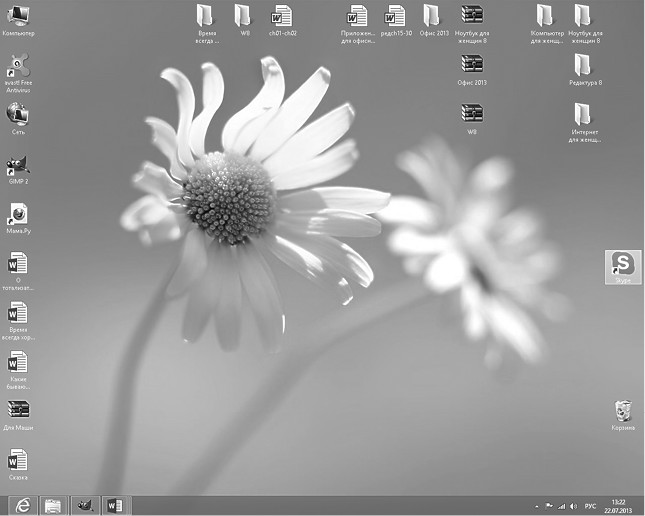
Task: Expand the hidden tray icons arrow
Action: click(x=537, y=505)
